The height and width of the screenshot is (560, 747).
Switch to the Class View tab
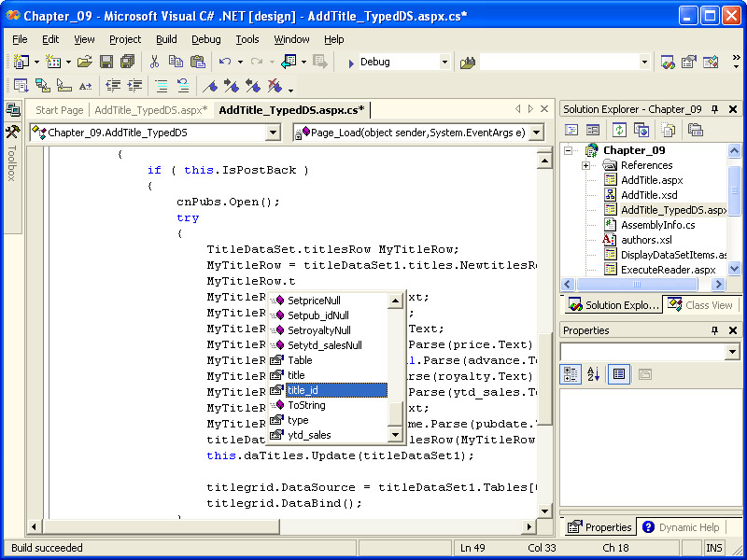pos(700,305)
